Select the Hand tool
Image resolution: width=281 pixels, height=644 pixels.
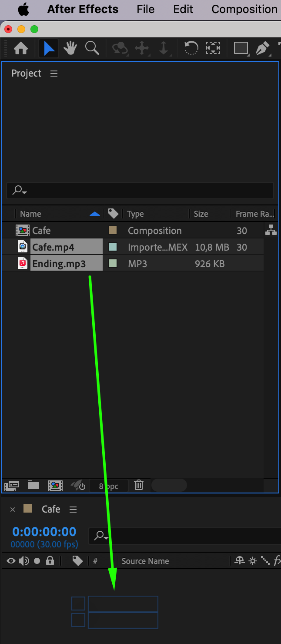pyautogui.click(x=70, y=48)
